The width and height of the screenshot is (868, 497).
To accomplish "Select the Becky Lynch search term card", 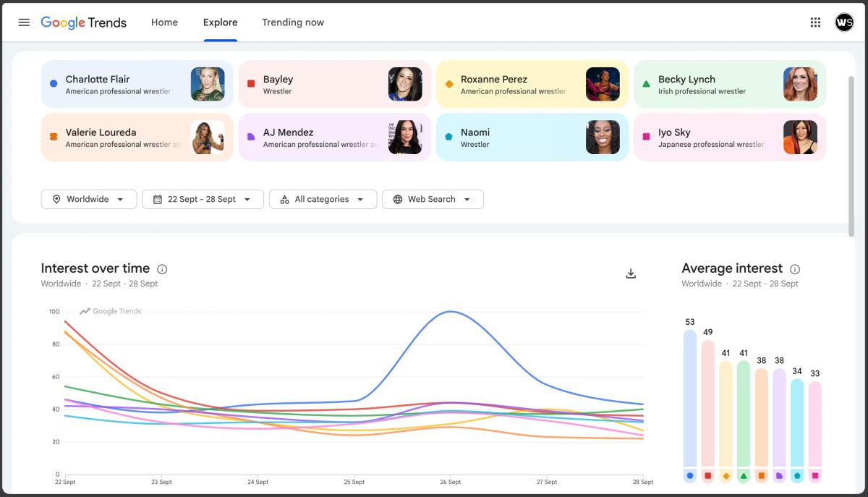I will tap(730, 84).
